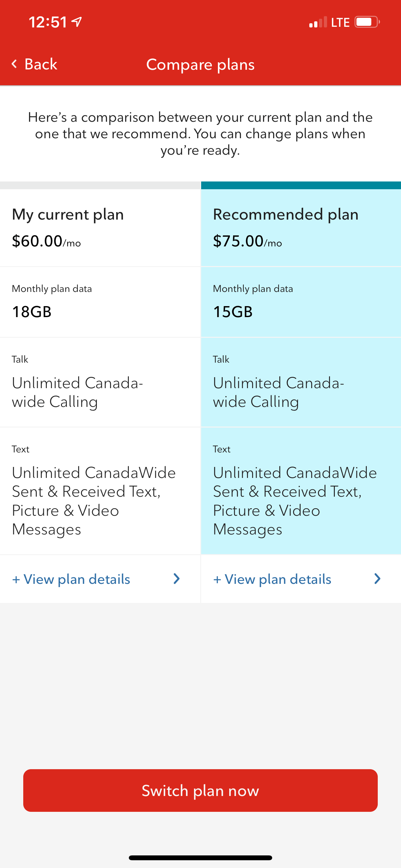401x868 pixels.
Task: Tap the Compare plans page title
Action: pos(200,64)
